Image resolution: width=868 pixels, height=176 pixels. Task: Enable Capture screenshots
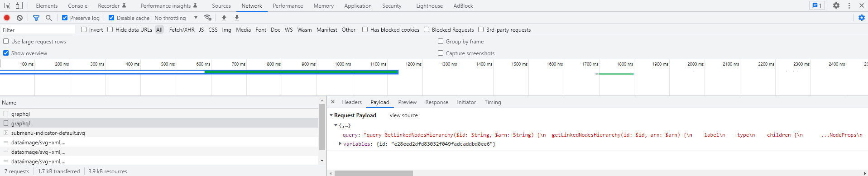coord(441,53)
